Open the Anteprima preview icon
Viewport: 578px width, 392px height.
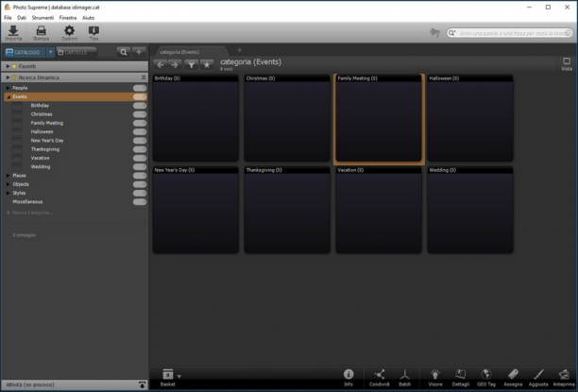[564, 374]
